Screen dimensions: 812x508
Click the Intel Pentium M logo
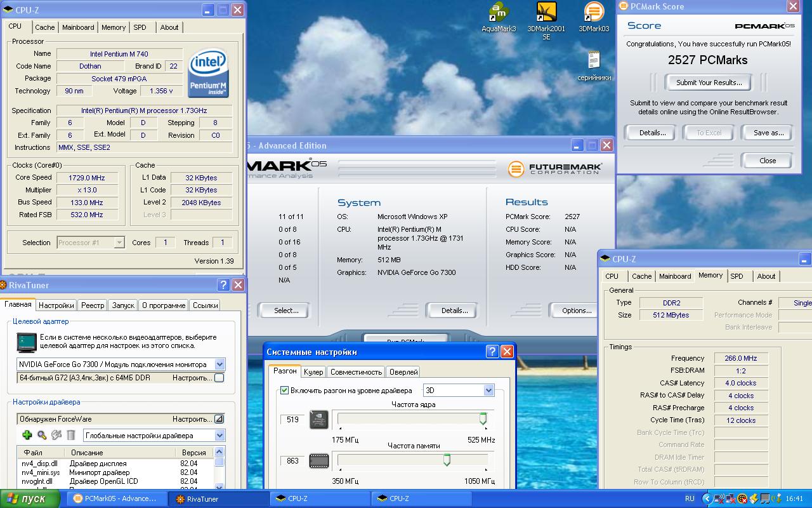pos(209,74)
